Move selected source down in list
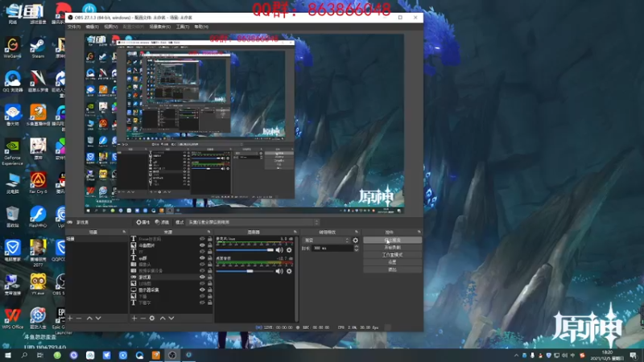Screen dimensions: 644x362 [x=171, y=318]
